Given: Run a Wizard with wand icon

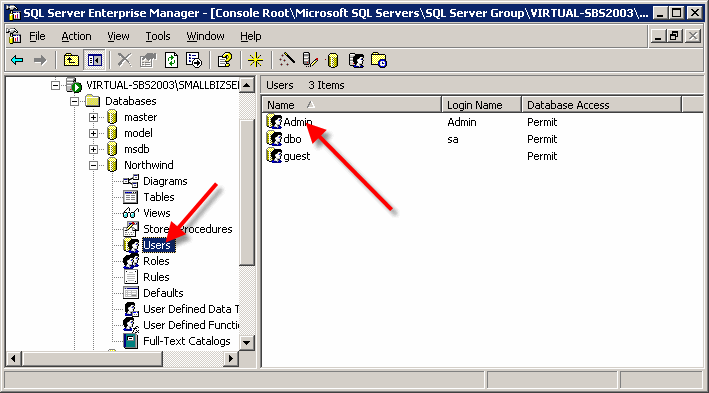Looking at the screenshot, I should 287,60.
